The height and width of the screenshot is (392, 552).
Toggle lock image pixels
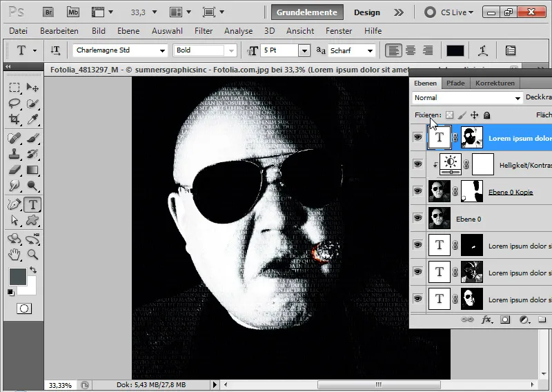pyautogui.click(x=462, y=115)
